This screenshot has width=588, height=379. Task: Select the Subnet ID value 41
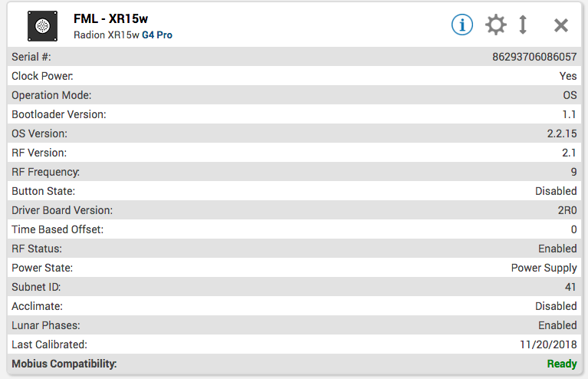[x=570, y=287]
